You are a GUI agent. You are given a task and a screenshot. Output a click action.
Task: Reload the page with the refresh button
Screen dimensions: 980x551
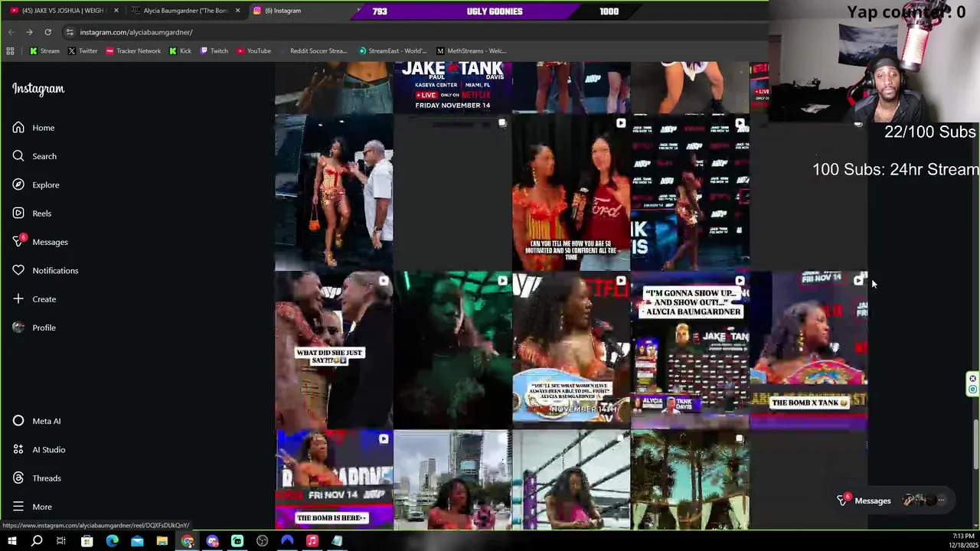(x=47, y=32)
